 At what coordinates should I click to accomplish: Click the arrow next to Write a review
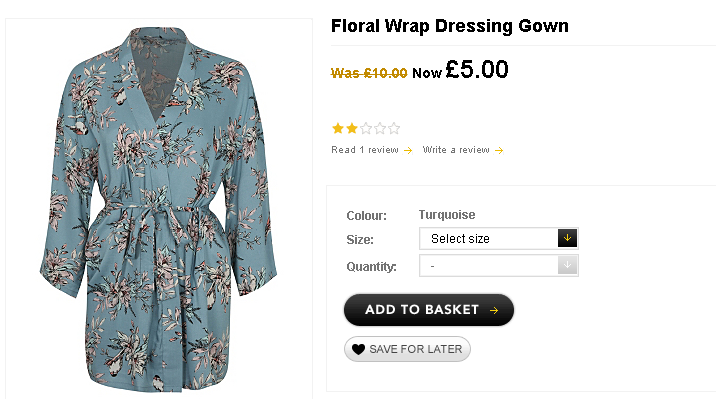(x=499, y=150)
